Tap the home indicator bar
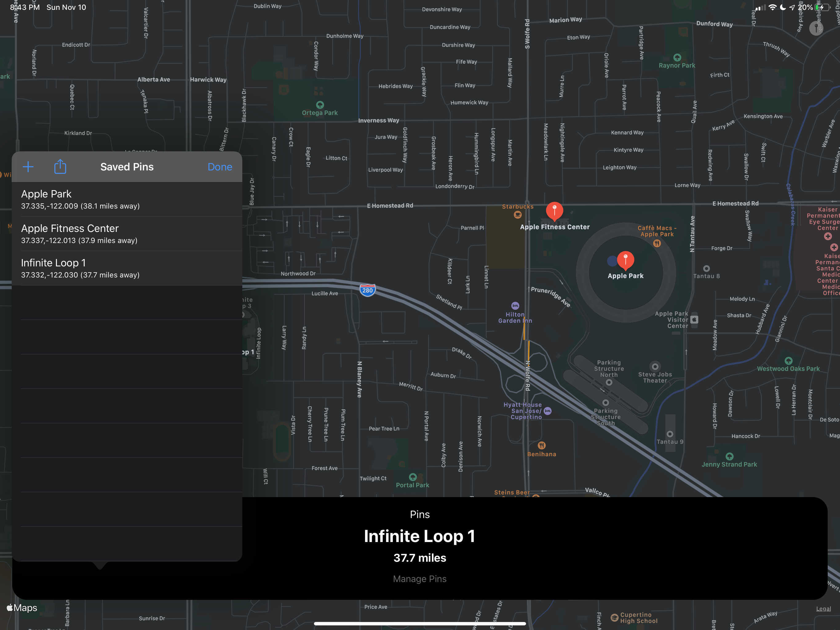The image size is (840, 630). pyautogui.click(x=420, y=624)
